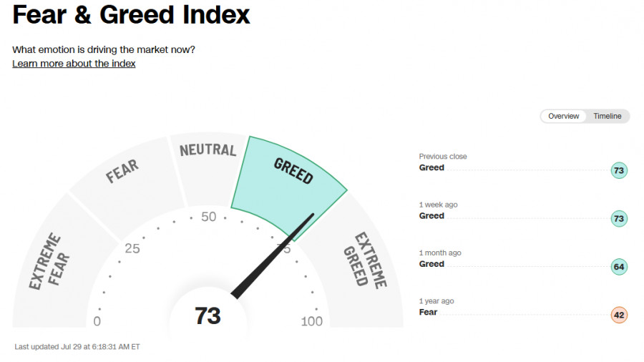Select the Overview tab

pos(564,116)
